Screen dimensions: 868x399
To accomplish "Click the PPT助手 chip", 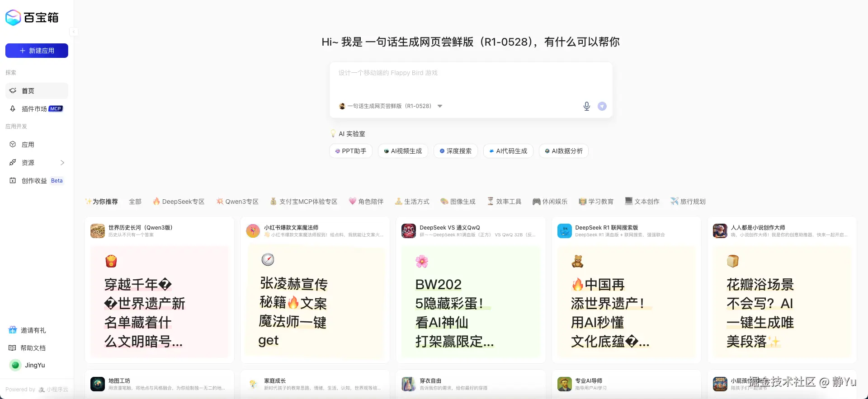I will (x=350, y=151).
